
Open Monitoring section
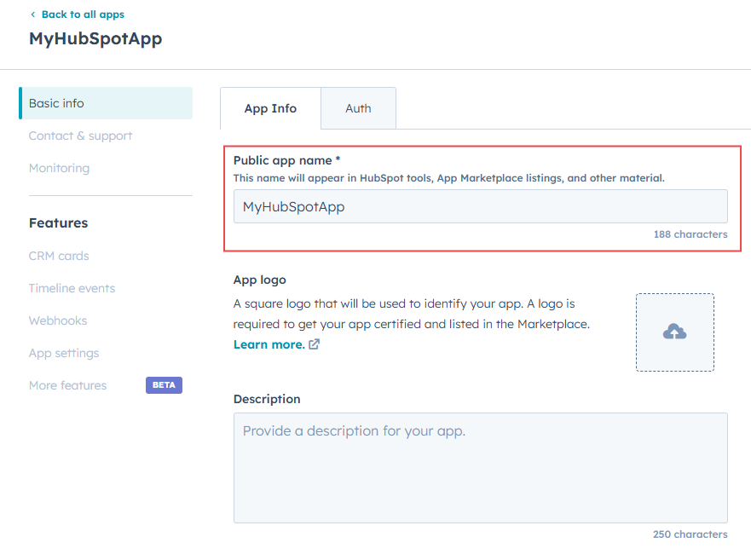(x=59, y=168)
